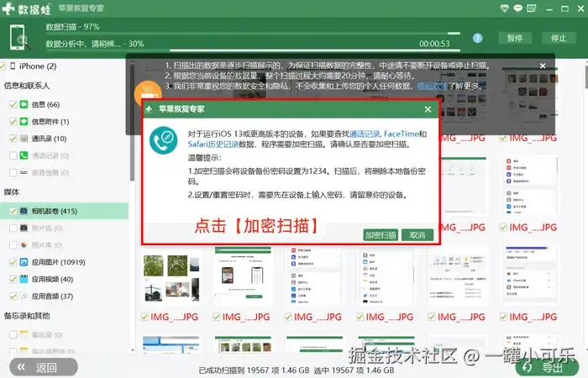Screen dimensions: 588x378
Task: Pause scanning with the 暂停 button
Action: (x=514, y=38)
